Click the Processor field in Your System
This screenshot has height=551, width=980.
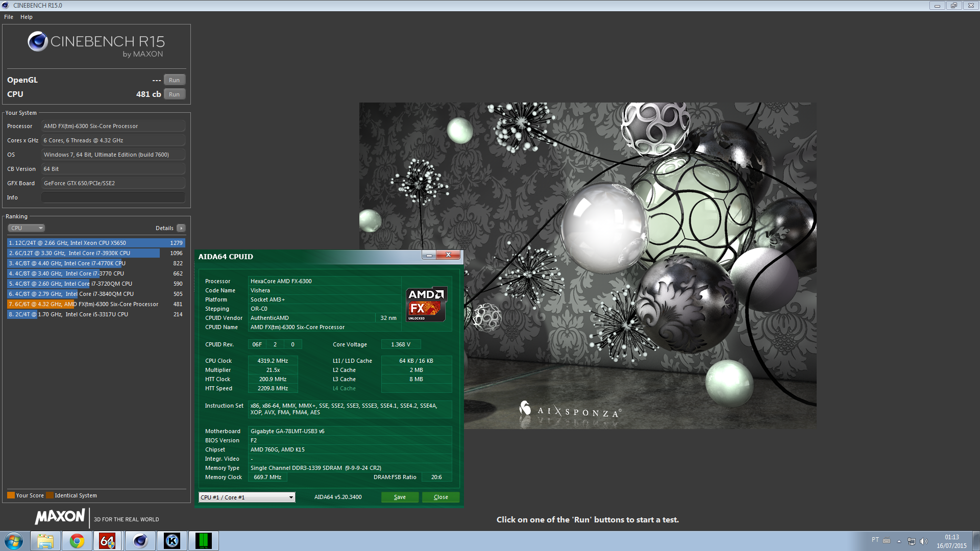pyautogui.click(x=113, y=126)
